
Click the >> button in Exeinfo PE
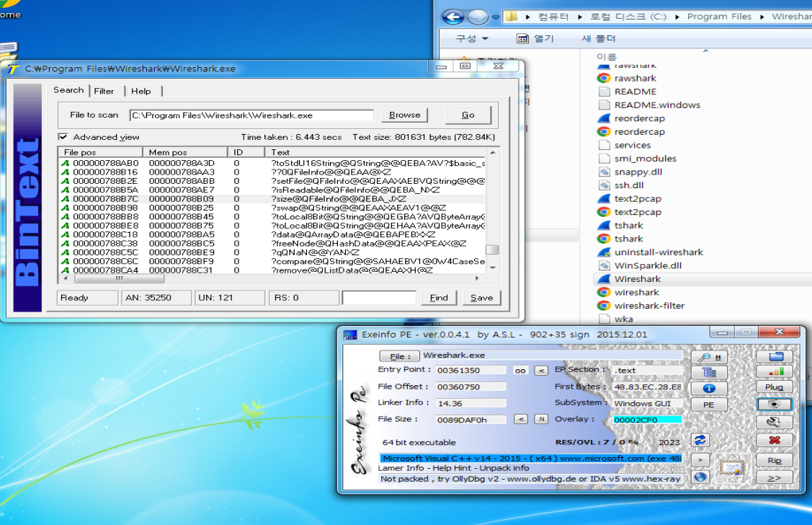point(775,478)
